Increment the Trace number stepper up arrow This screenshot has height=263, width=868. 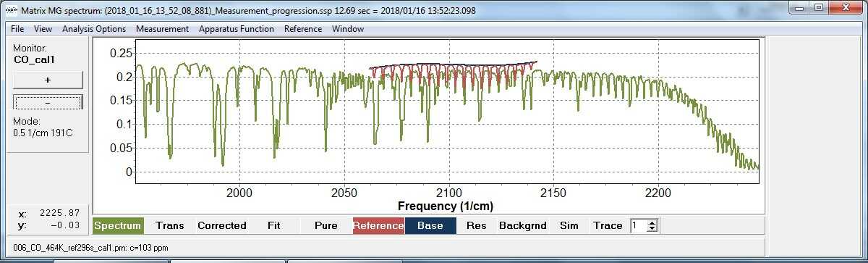(652, 222)
